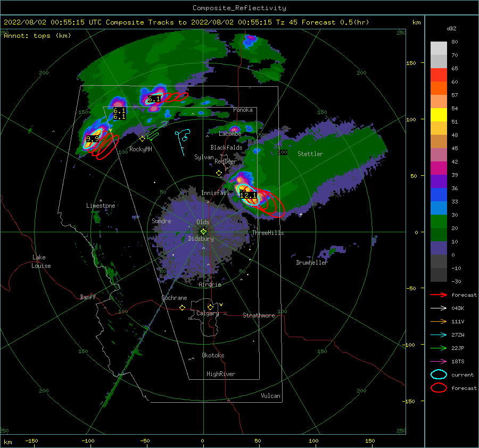Click the cyan 27ZW arrow legend icon
The height and width of the screenshot is (448, 479).
click(439, 335)
